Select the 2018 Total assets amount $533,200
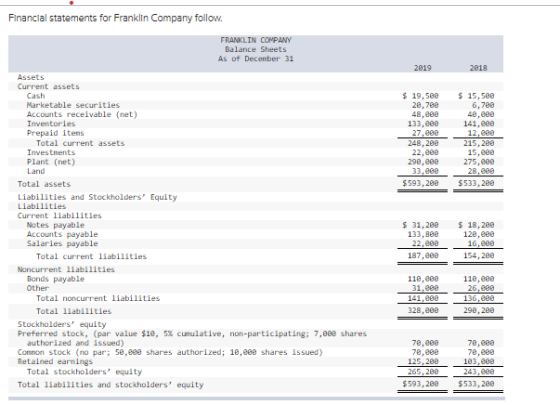This screenshot has width=560, height=405. click(x=476, y=183)
